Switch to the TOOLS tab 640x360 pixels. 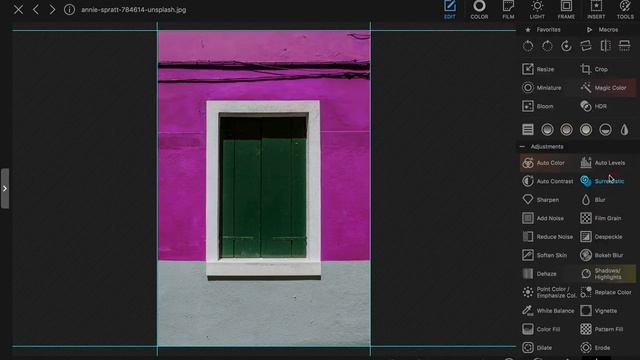tap(625, 10)
